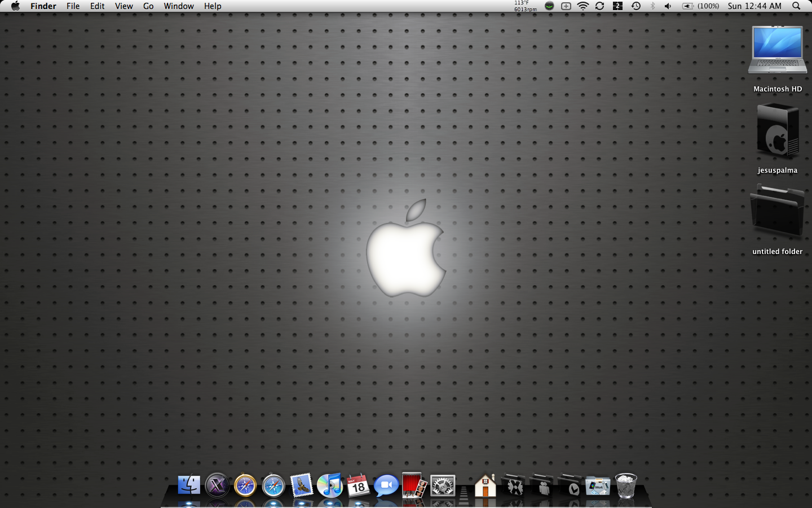Click the plus-in-rectangle menu bar icon
The width and height of the screenshot is (812, 508).
point(566,6)
